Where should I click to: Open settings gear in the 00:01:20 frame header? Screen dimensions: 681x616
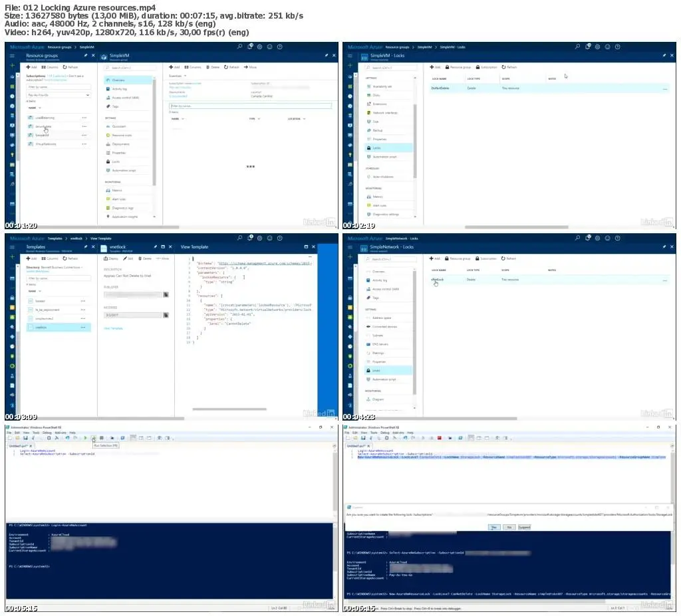(x=260, y=47)
